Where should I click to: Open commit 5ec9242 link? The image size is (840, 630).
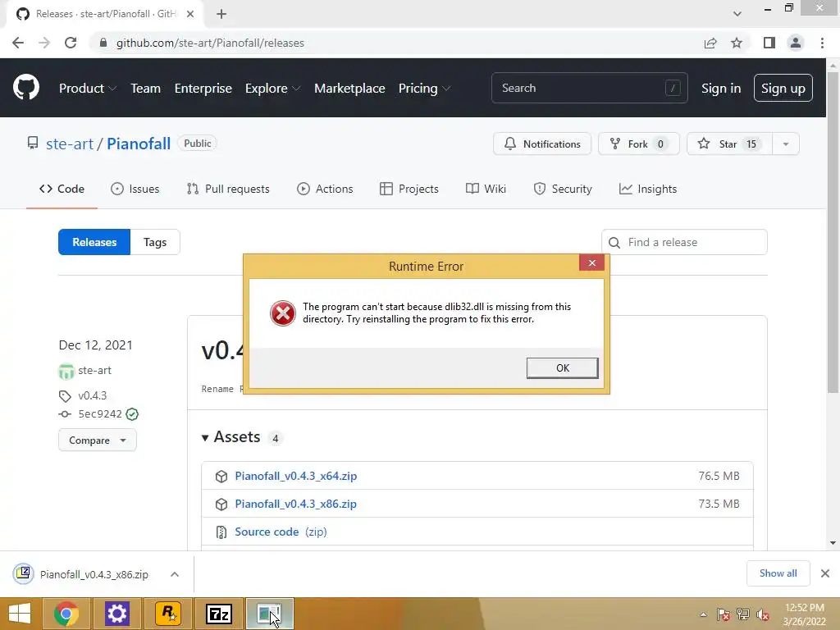[x=100, y=413]
